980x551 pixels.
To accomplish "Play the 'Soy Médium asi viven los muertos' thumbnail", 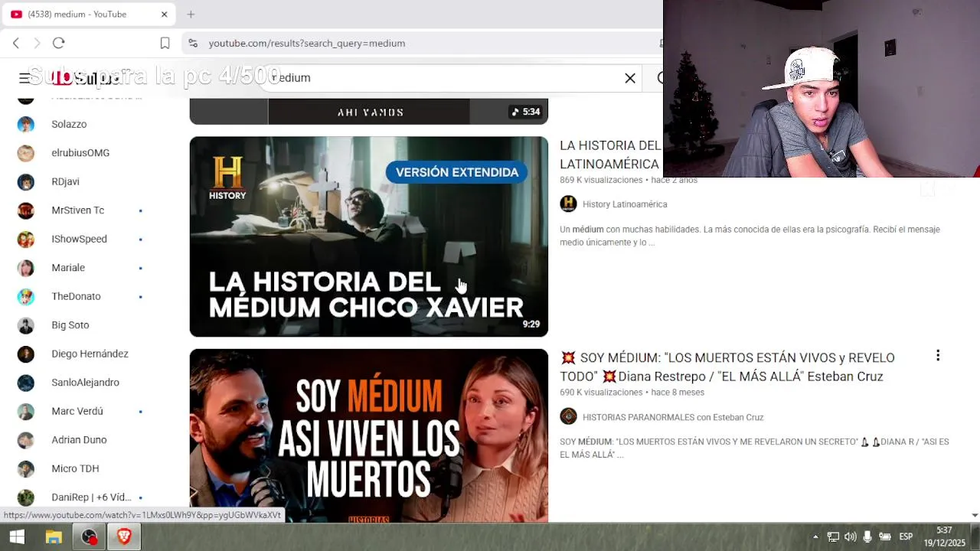I will coord(369,435).
